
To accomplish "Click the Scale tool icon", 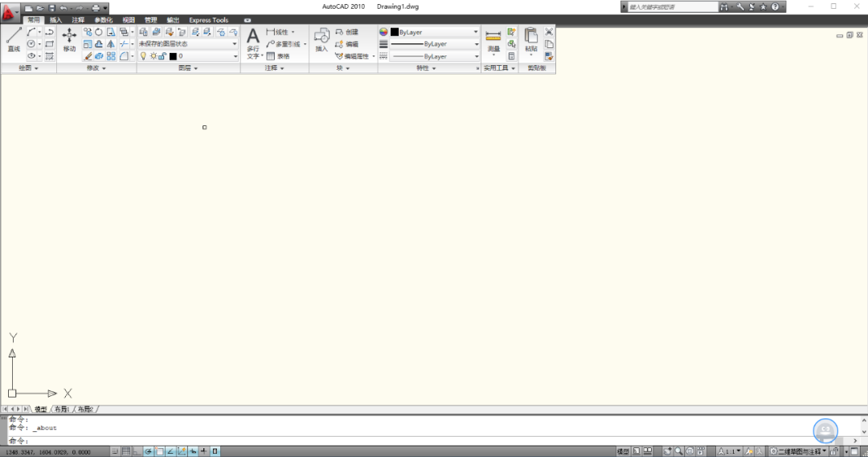I will (x=88, y=43).
